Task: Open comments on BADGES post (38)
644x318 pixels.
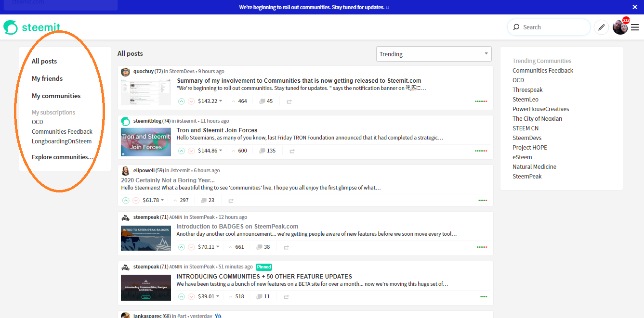Action: pyautogui.click(x=263, y=247)
